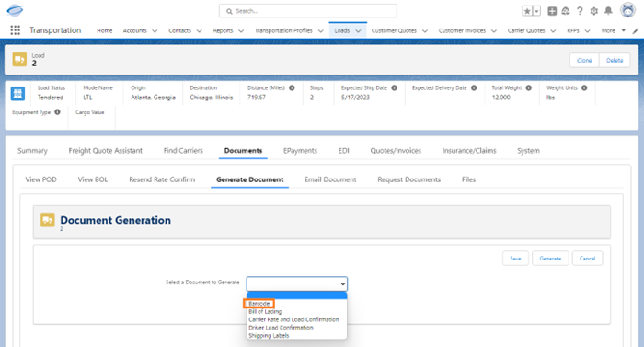
Task: Expand the RFPs nav dropdown chevron
Action: pos(587,31)
